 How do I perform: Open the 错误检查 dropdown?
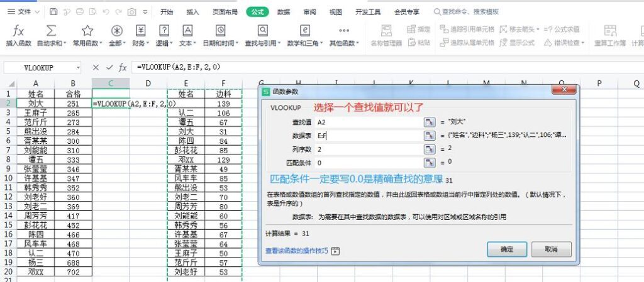point(582,43)
